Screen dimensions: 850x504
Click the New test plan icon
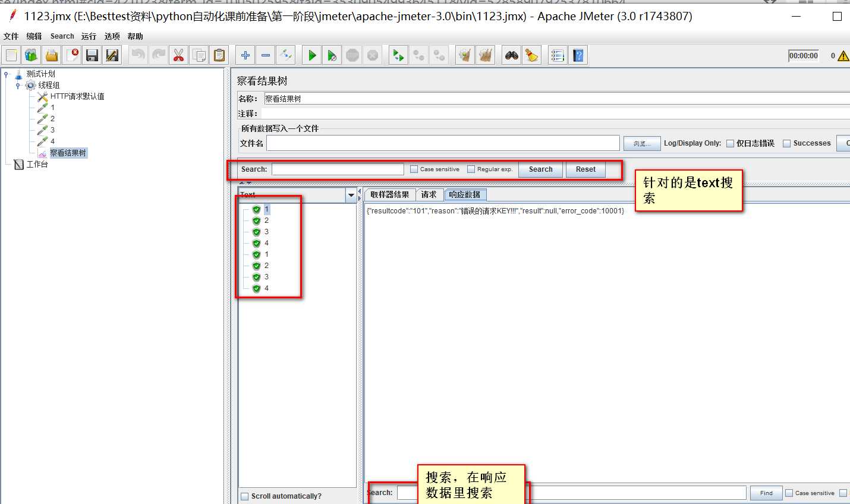click(11, 55)
